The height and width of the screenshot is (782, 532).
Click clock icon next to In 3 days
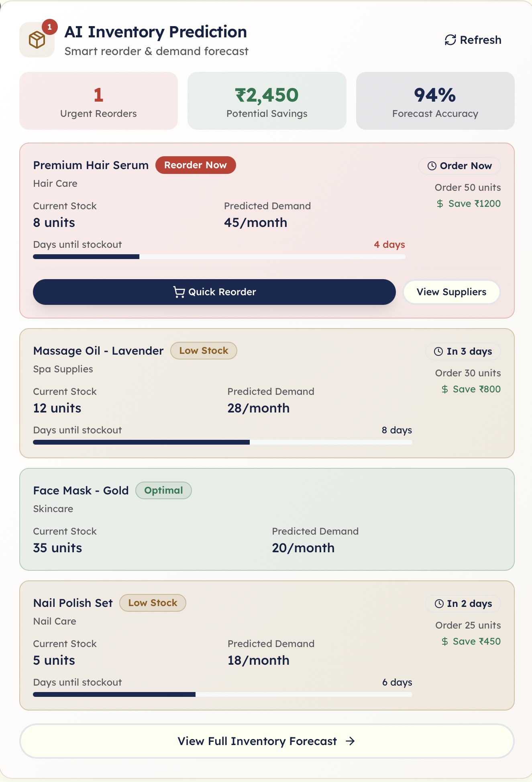click(x=438, y=351)
